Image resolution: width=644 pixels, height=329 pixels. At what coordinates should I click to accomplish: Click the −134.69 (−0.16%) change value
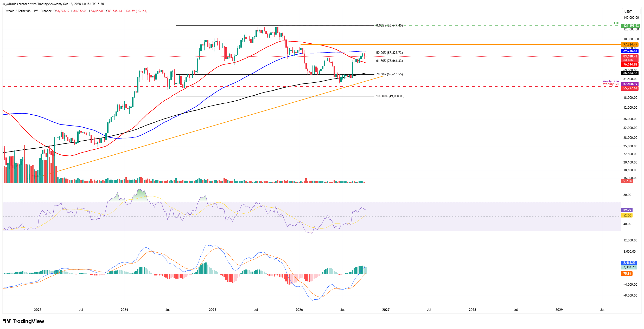(135, 11)
